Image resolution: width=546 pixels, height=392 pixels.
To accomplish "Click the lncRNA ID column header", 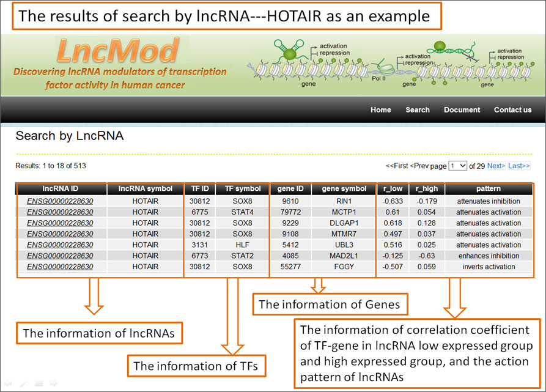I will [x=60, y=189].
